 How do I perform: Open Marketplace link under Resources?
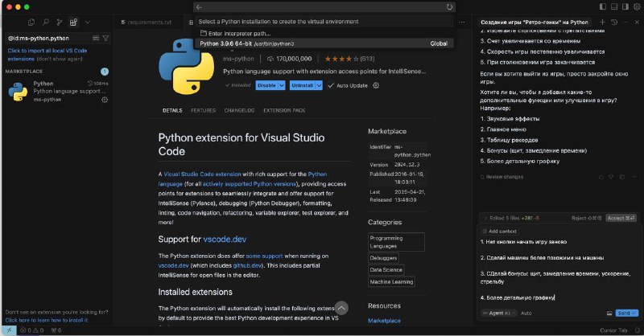click(x=384, y=321)
